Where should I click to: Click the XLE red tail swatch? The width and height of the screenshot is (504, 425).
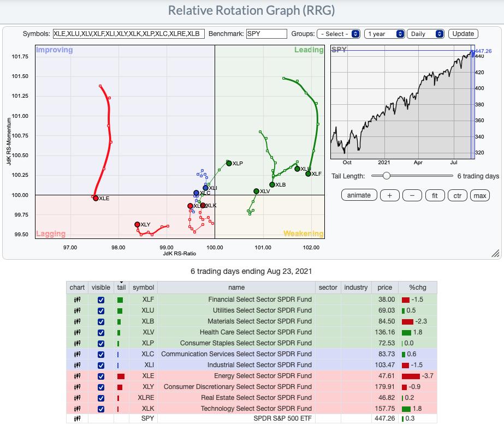tap(121, 376)
